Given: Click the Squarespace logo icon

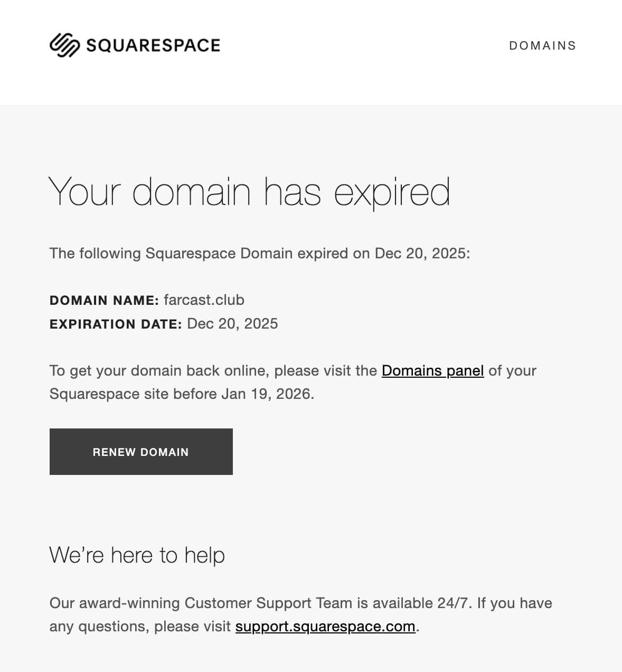Looking at the screenshot, I should [x=64, y=45].
